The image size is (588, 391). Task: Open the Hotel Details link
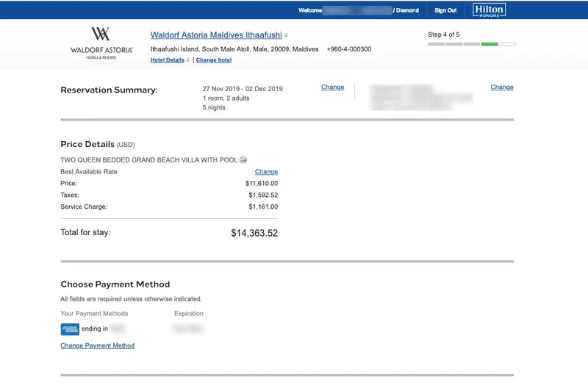[x=168, y=60]
